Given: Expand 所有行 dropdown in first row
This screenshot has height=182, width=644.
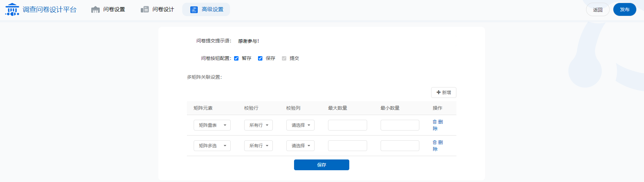Looking at the screenshot, I should click(258, 125).
